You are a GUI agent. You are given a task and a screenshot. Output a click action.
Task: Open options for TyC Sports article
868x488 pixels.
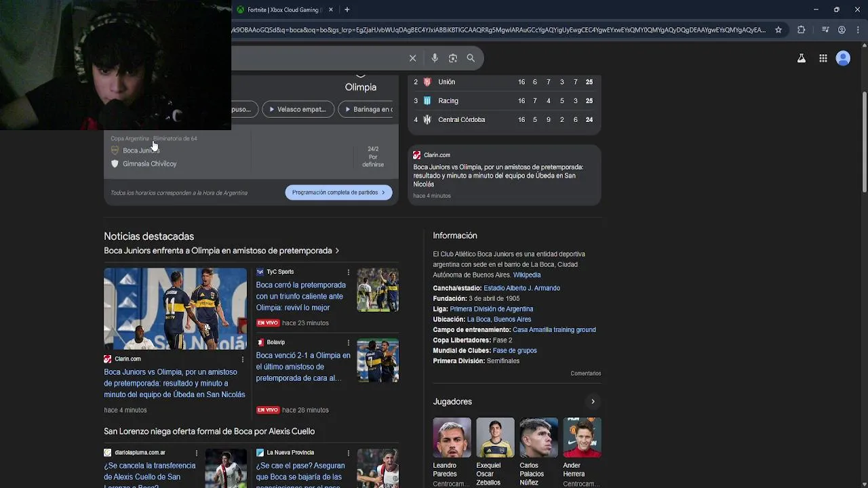pyautogui.click(x=349, y=272)
